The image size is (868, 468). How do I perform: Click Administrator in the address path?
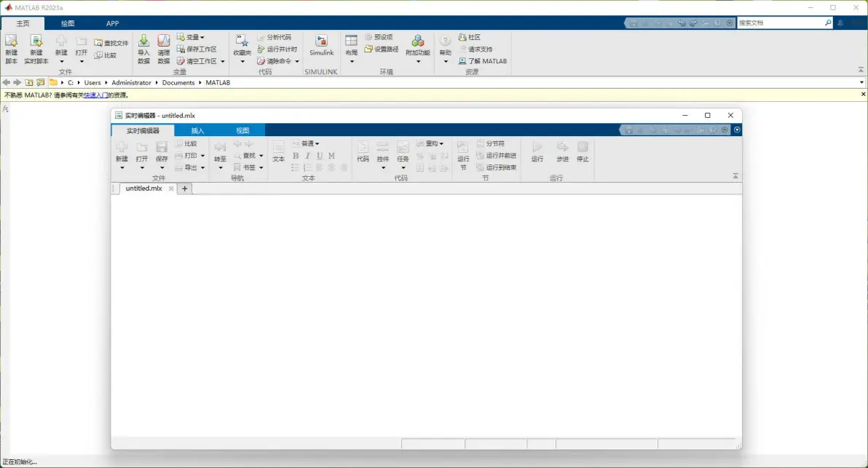coord(131,82)
